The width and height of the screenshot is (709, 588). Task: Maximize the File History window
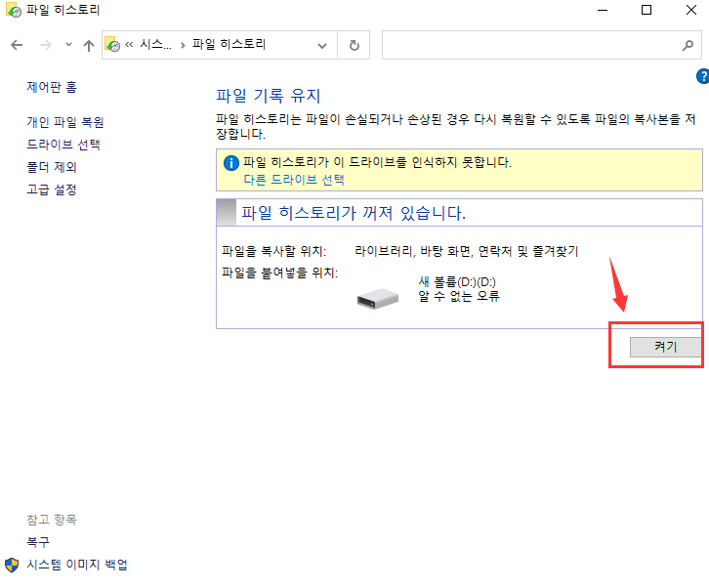646,10
